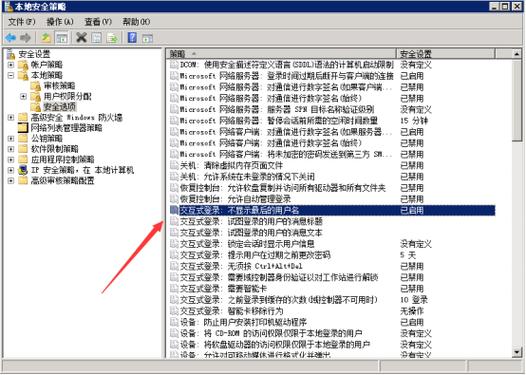Expand the 软件限制策略 tree node

(x=11, y=149)
